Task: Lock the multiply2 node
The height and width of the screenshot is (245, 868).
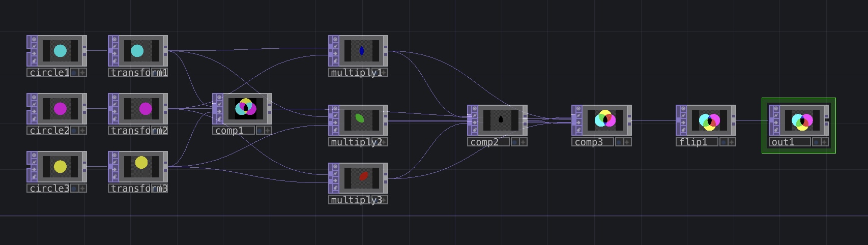Action: coord(336,130)
